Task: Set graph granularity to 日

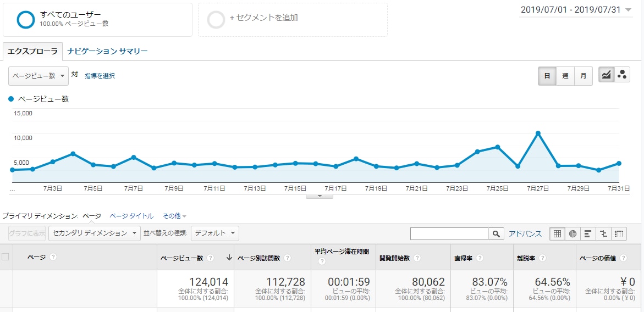Action: pos(547,76)
